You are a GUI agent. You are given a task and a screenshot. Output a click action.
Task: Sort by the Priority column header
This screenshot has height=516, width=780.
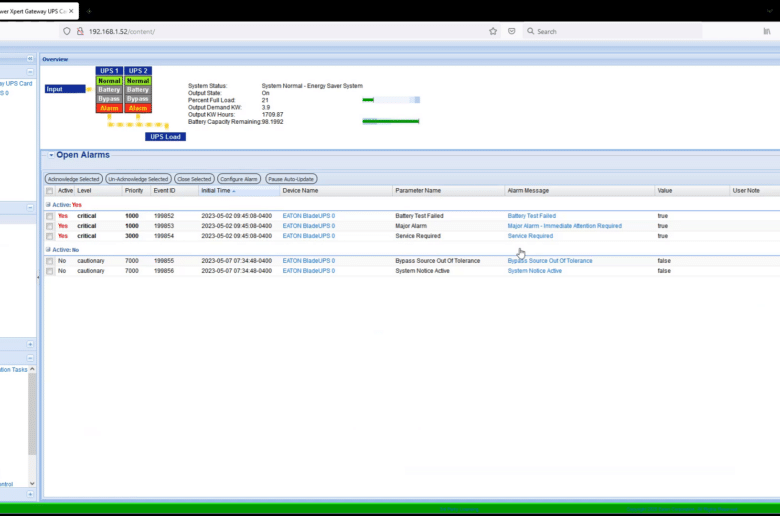[136, 191]
